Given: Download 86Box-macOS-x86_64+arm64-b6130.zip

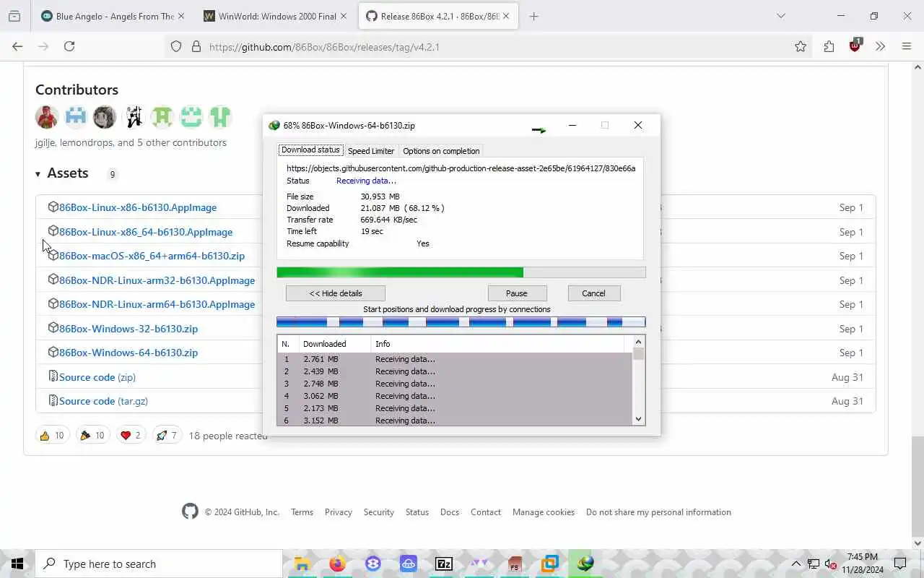Looking at the screenshot, I should point(152,256).
